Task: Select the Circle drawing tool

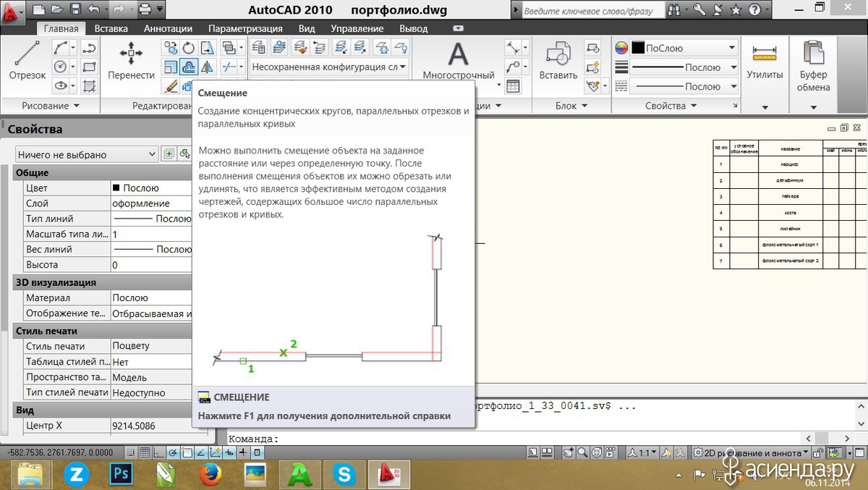Action: (61, 67)
